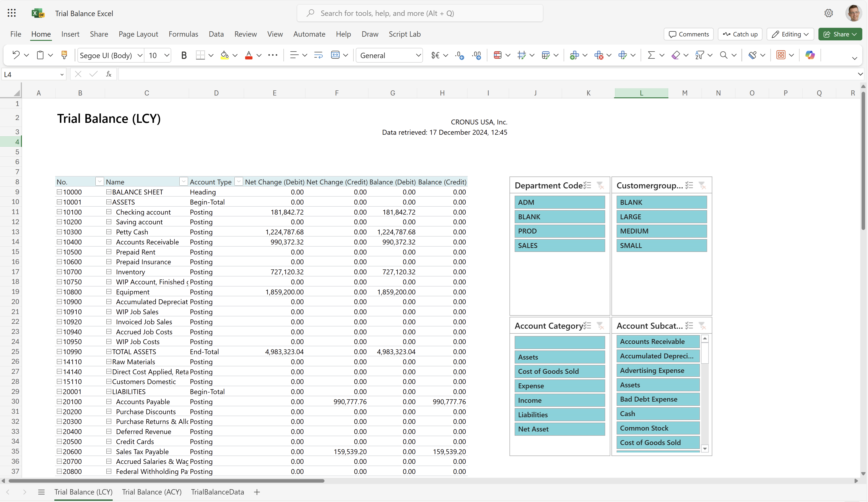This screenshot has width=868, height=502.
Task: Toggle the Account Type column filter
Action: 239,182
